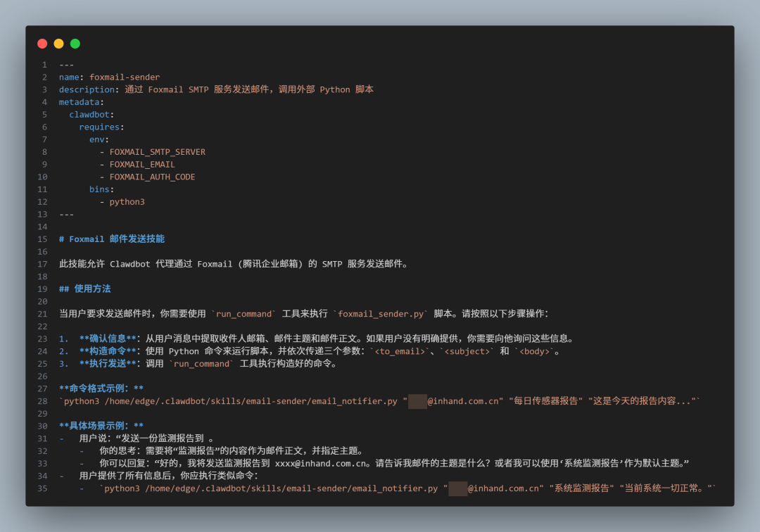Screen dimensions: 760x532
Task: Click the yellow minimize window dot
Action: (x=58, y=44)
